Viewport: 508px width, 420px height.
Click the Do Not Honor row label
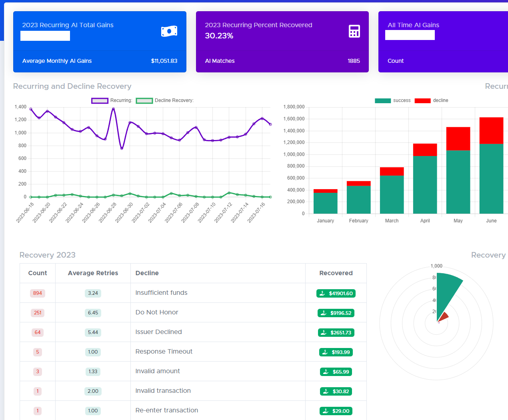157,312
